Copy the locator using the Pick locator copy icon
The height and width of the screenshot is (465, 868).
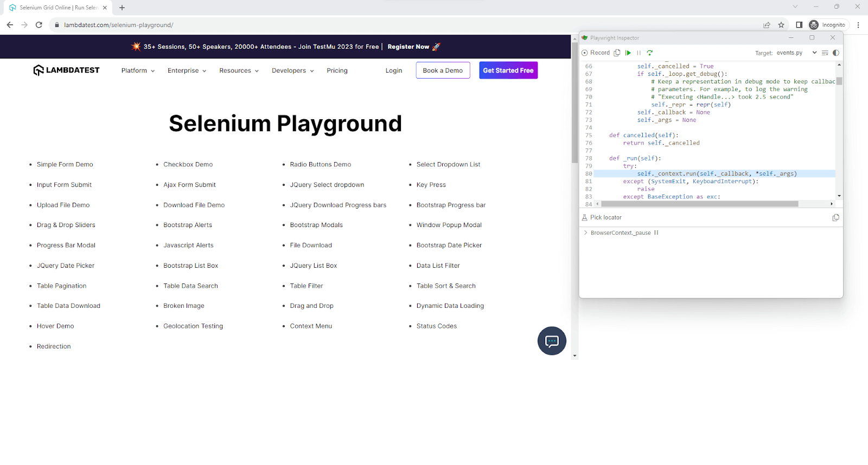[x=835, y=217]
